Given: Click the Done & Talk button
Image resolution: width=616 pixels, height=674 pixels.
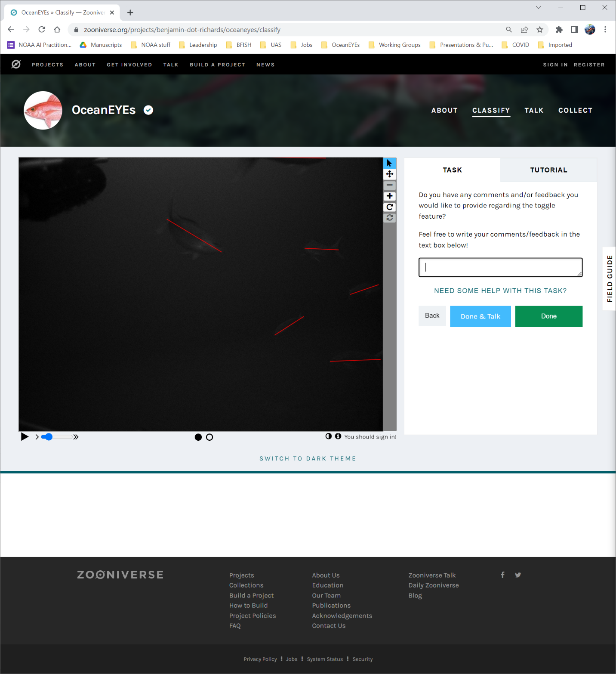Looking at the screenshot, I should 480,316.
